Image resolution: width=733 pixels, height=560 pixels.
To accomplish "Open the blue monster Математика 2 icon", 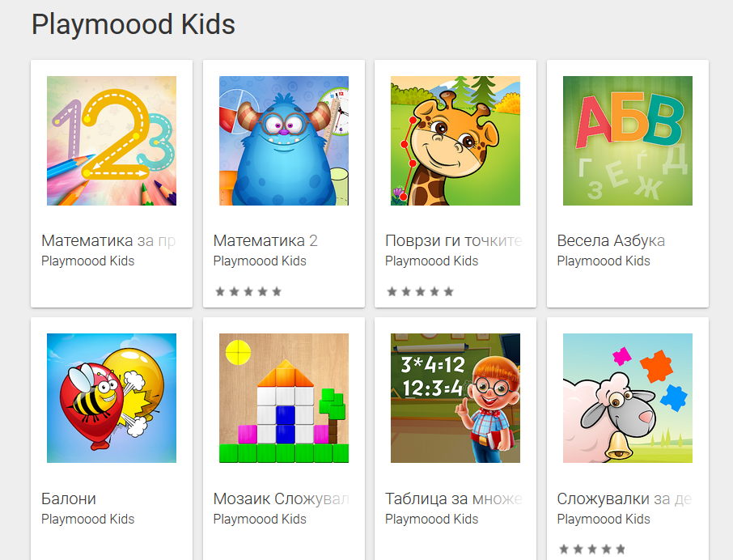I will point(284,141).
